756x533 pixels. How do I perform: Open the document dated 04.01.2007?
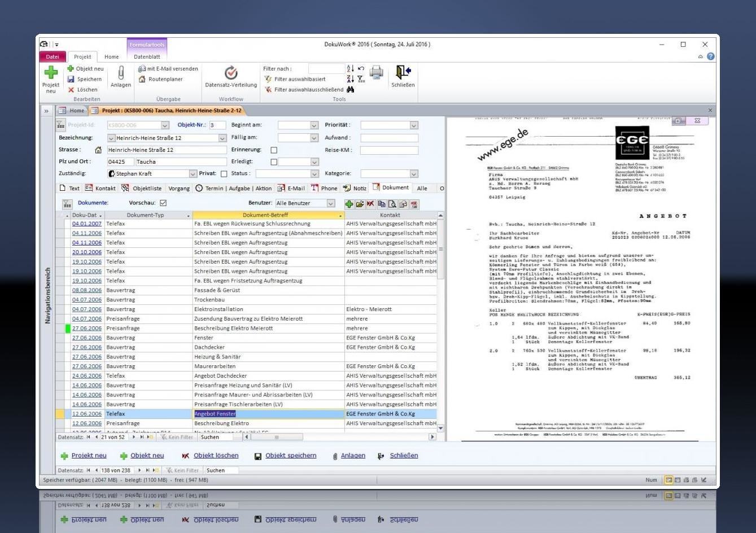(87, 224)
